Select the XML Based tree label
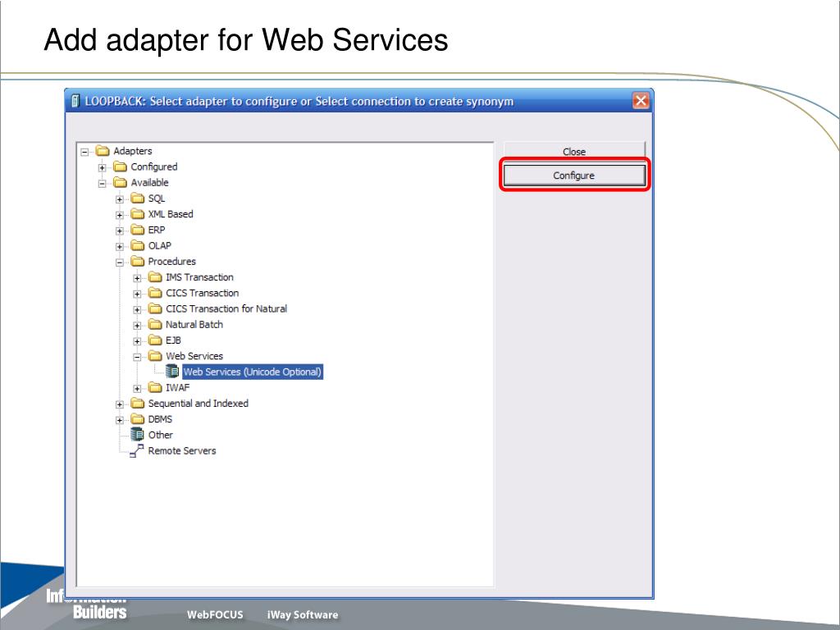The width and height of the screenshot is (840, 630). point(171,214)
